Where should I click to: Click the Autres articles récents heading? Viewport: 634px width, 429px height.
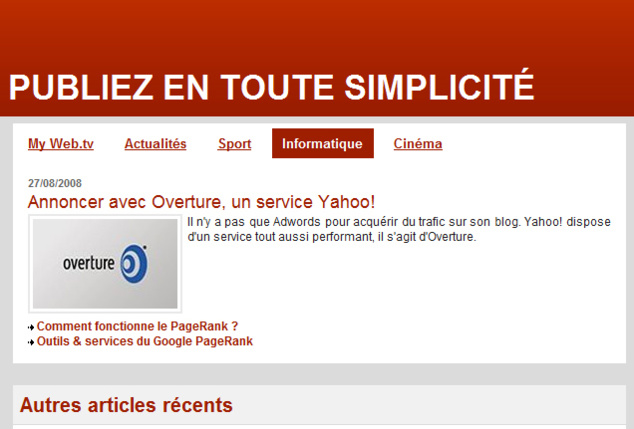(x=126, y=405)
